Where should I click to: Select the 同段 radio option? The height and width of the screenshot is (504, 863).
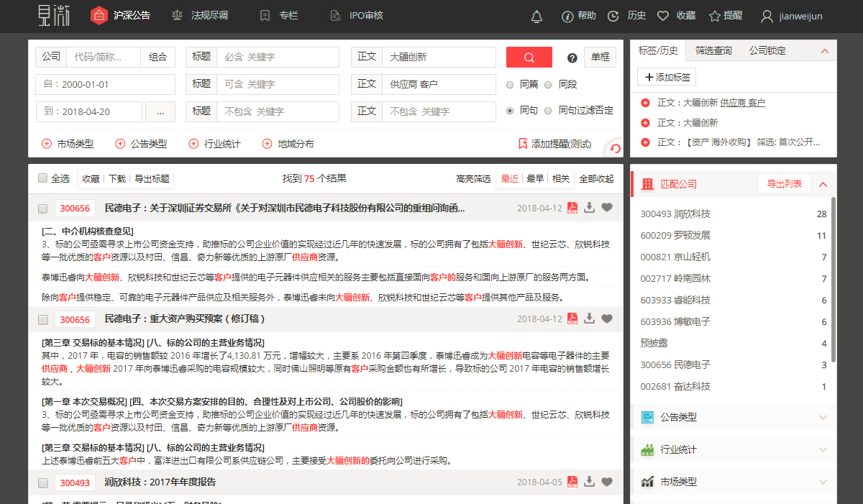click(x=548, y=84)
